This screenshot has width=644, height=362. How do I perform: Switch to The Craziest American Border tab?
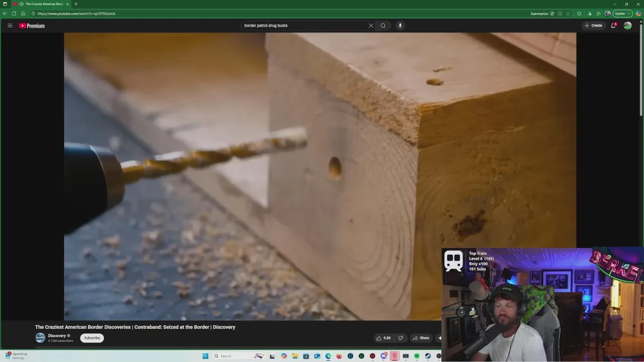point(41,4)
